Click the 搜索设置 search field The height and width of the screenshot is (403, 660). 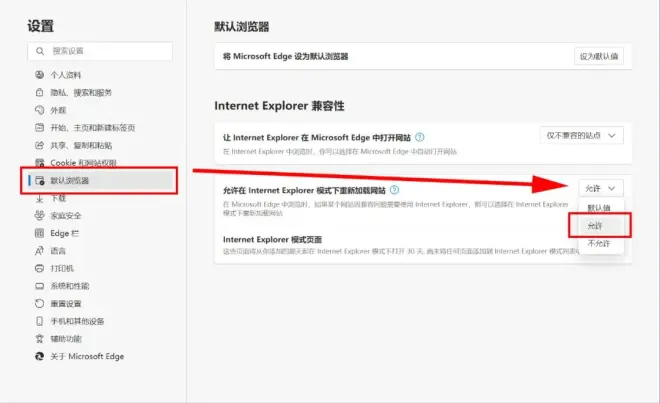100,51
